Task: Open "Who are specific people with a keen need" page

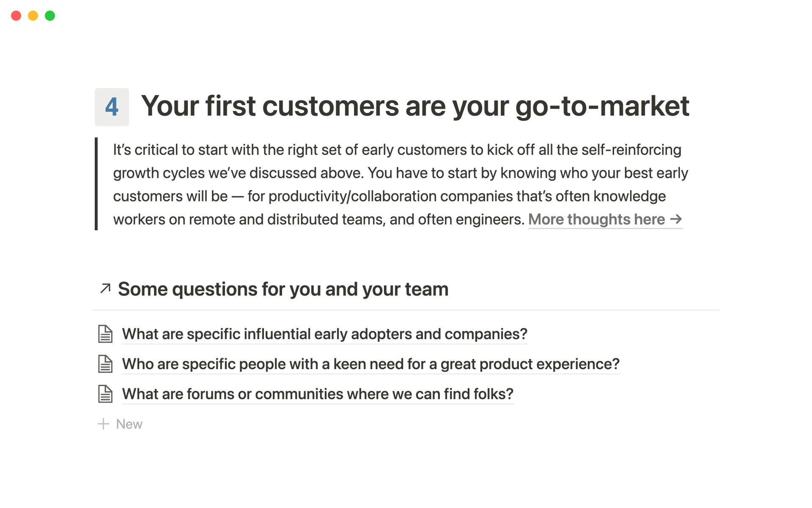Action: [x=370, y=364]
